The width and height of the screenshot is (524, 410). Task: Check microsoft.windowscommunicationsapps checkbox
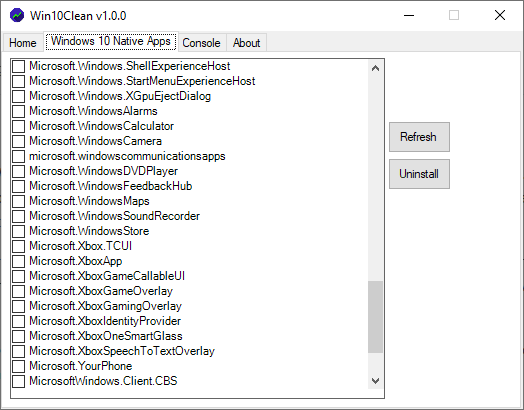(x=18, y=156)
